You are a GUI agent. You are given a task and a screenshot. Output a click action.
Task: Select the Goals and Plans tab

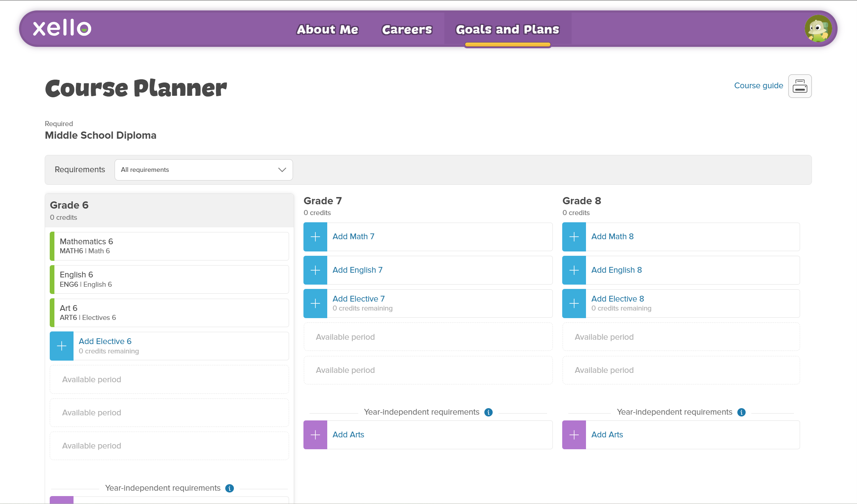point(507,29)
